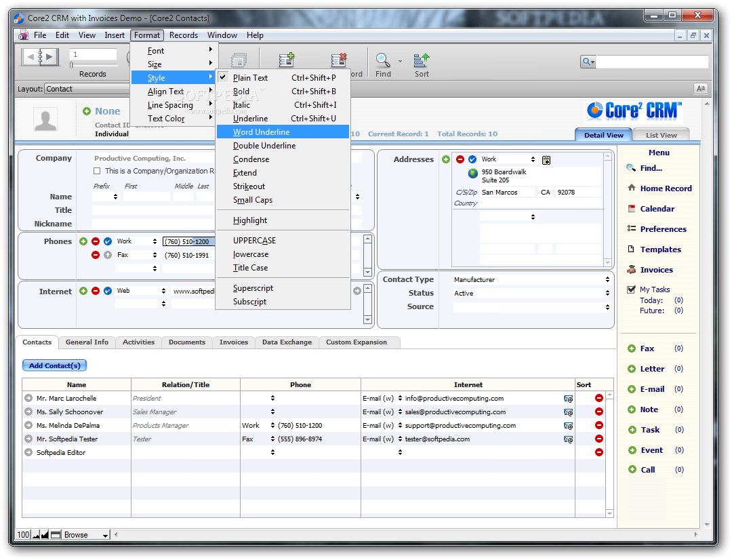Viewport: 732px width, 560px height.
Task: Click the quick search input field
Action: 652,62
